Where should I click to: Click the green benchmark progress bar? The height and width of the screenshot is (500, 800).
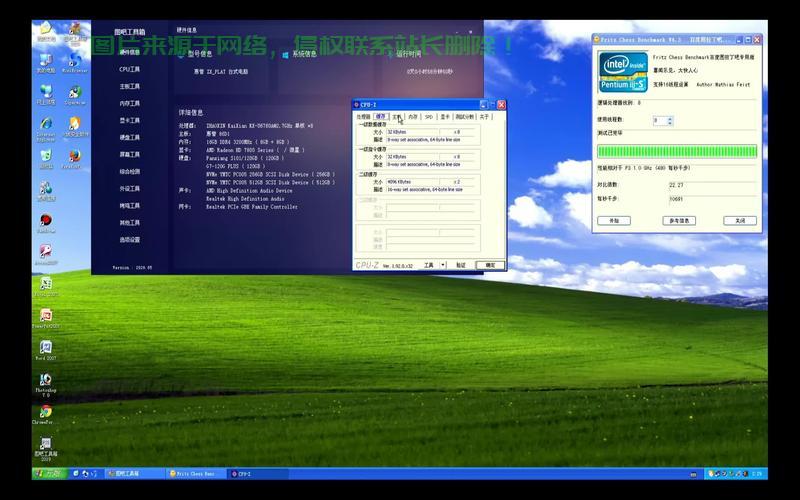pyautogui.click(x=677, y=151)
